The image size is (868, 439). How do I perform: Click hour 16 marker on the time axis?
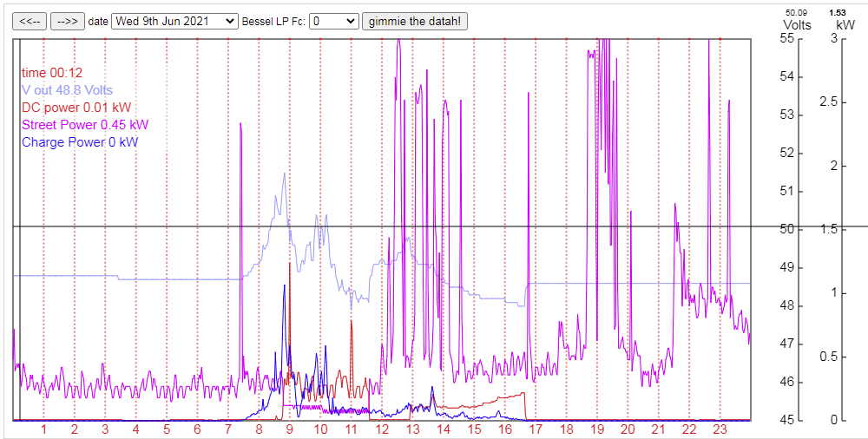[505, 429]
